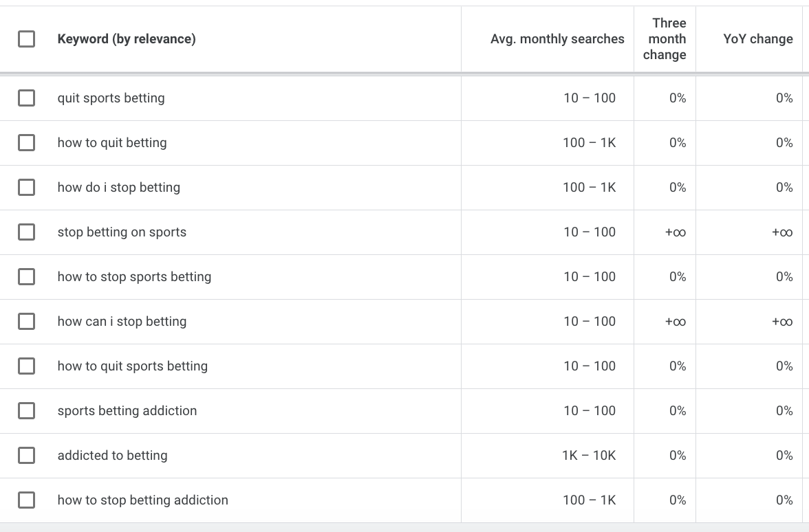Click the 'sports betting addiction' keyword text
This screenshot has height=532, width=809.
[127, 411]
